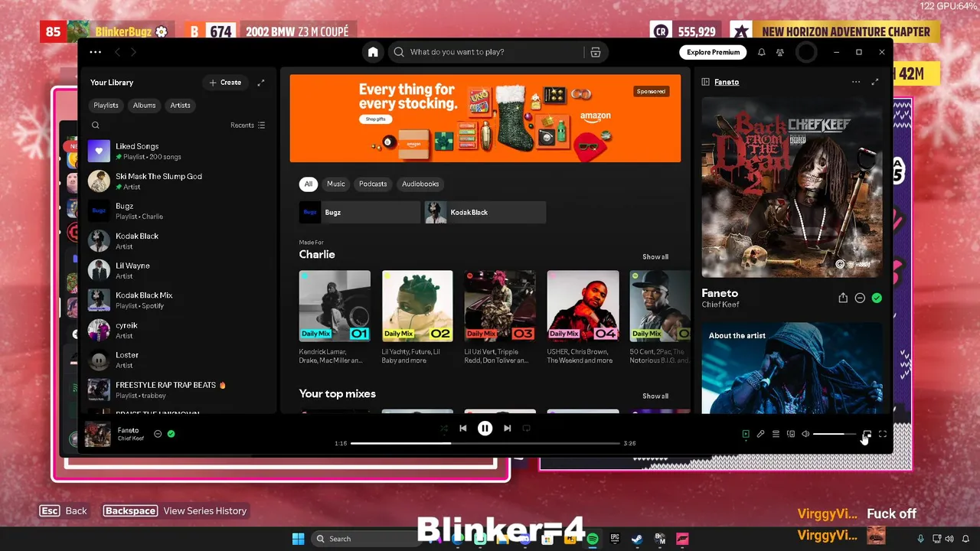The width and height of the screenshot is (980, 551).
Task: Open the Lil Wayne artist row
Action: tap(178, 270)
